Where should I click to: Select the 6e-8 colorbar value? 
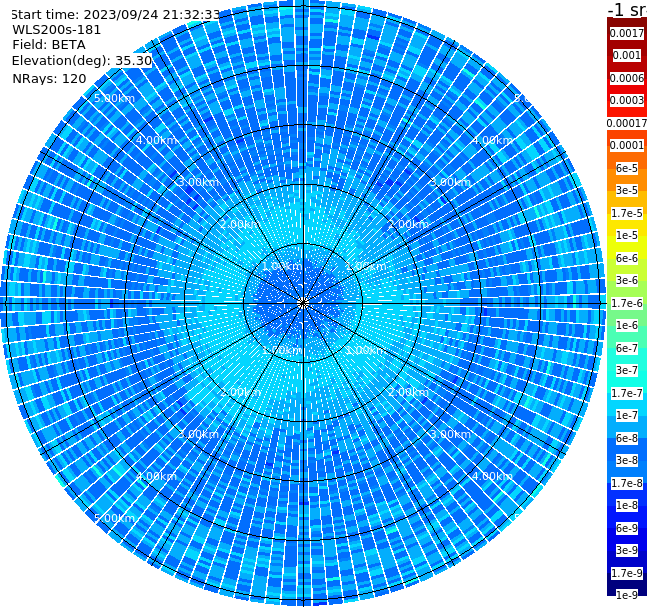coord(627,438)
